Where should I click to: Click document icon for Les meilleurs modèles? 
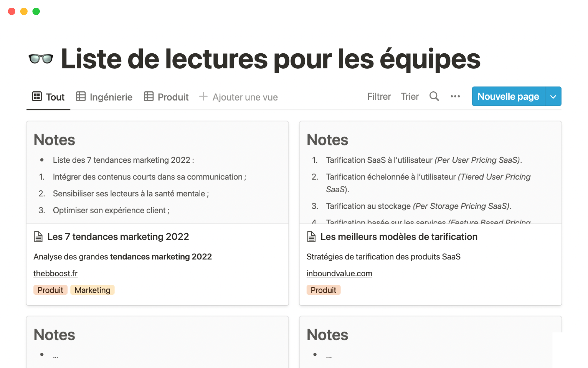pyautogui.click(x=311, y=237)
